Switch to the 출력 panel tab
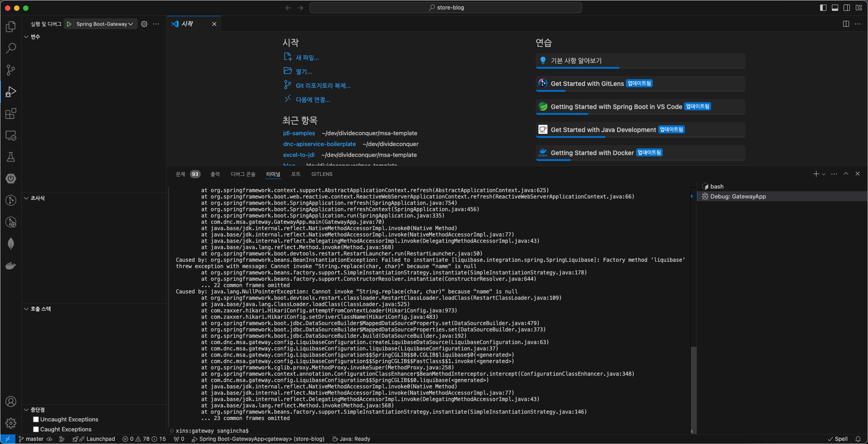Viewport: 868px width, 444px height. [x=215, y=174]
